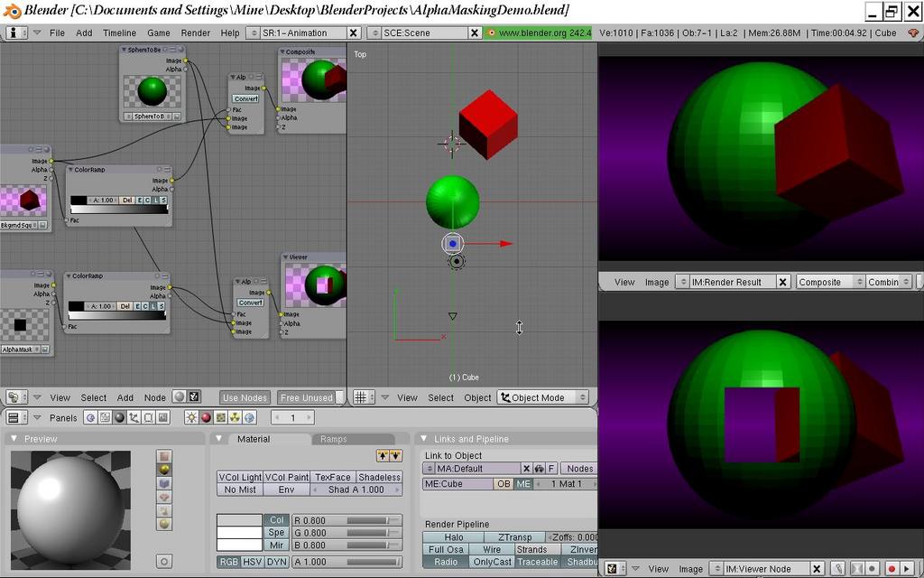Set preview type to large sphere with sky
The image size is (924, 578).
164,524
